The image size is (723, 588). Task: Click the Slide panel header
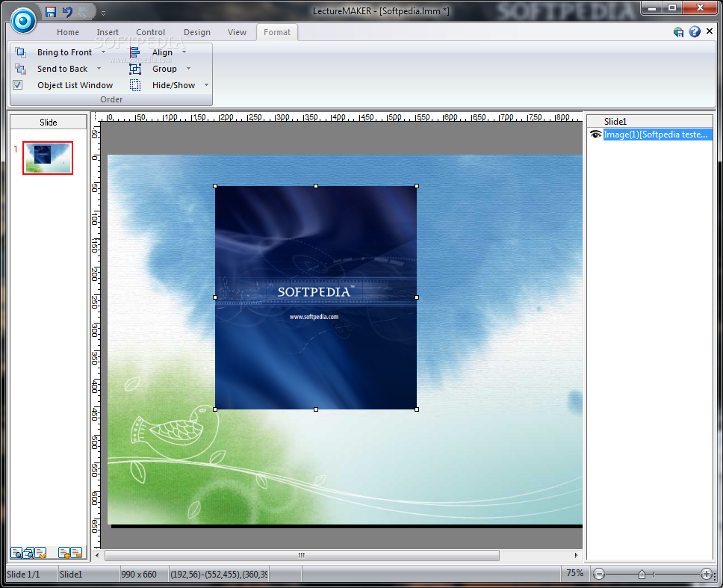(x=49, y=123)
